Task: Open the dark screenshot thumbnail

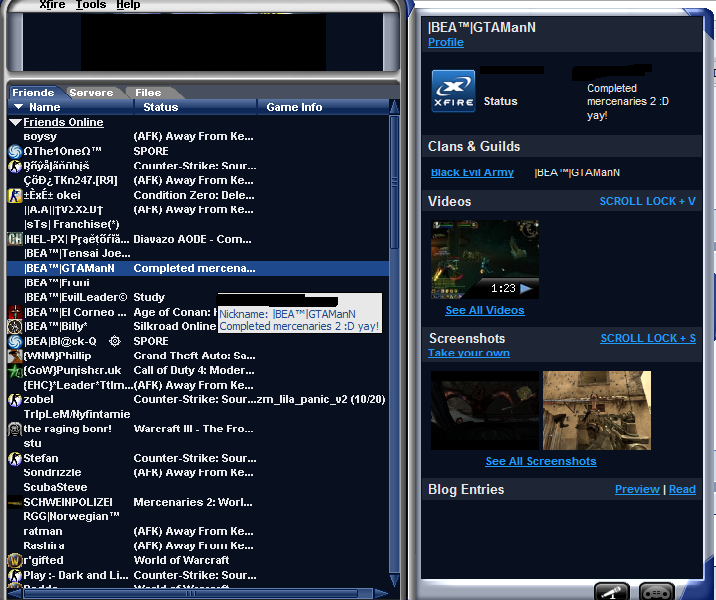Action: click(x=484, y=411)
